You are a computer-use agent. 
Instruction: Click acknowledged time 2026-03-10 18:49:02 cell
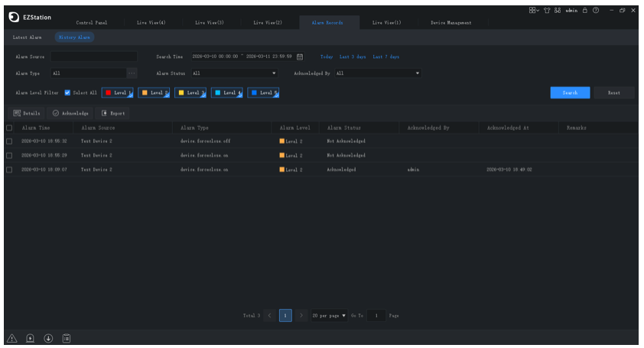pos(509,170)
